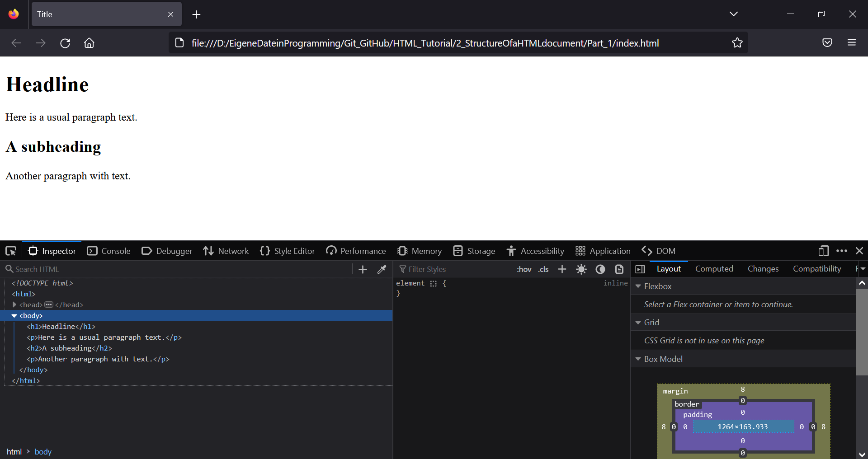The width and height of the screenshot is (868, 459).
Task: Save page to Pocket
Action: point(827,42)
